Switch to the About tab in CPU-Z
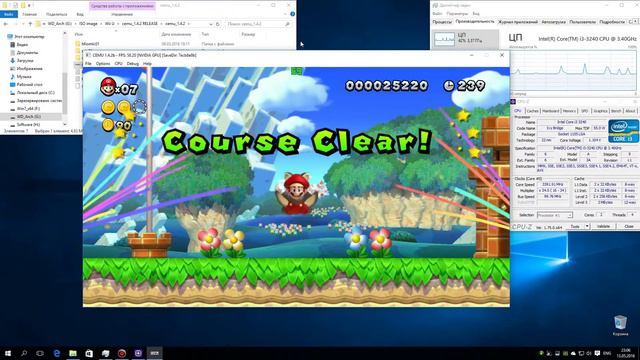This screenshot has width=640, height=360. [630, 111]
